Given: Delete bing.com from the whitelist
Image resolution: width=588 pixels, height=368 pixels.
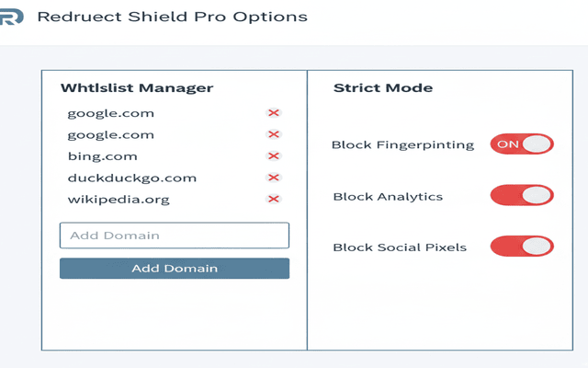Looking at the screenshot, I should pyautogui.click(x=273, y=156).
